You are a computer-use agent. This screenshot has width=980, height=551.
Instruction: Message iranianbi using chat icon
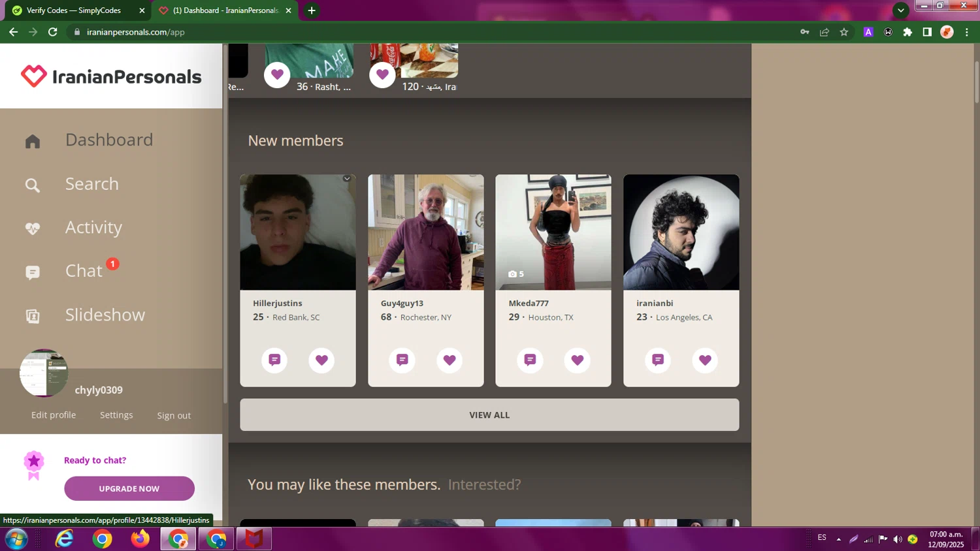658,360
